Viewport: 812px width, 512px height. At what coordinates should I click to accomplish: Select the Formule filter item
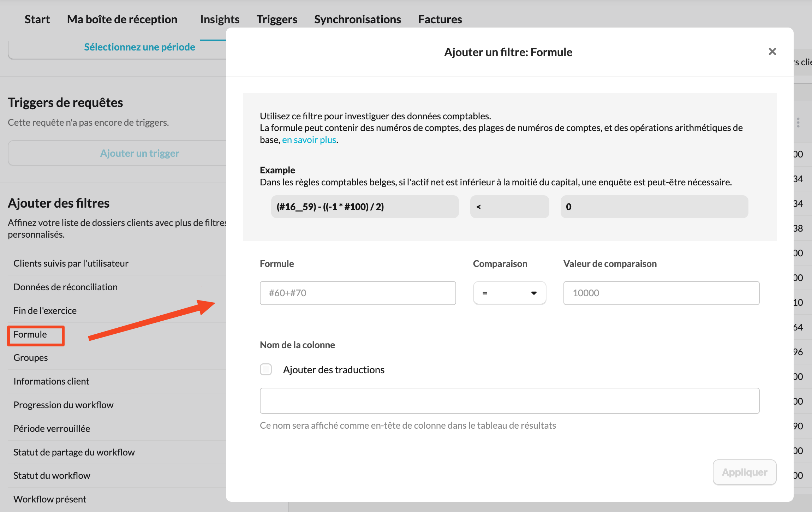pos(30,334)
